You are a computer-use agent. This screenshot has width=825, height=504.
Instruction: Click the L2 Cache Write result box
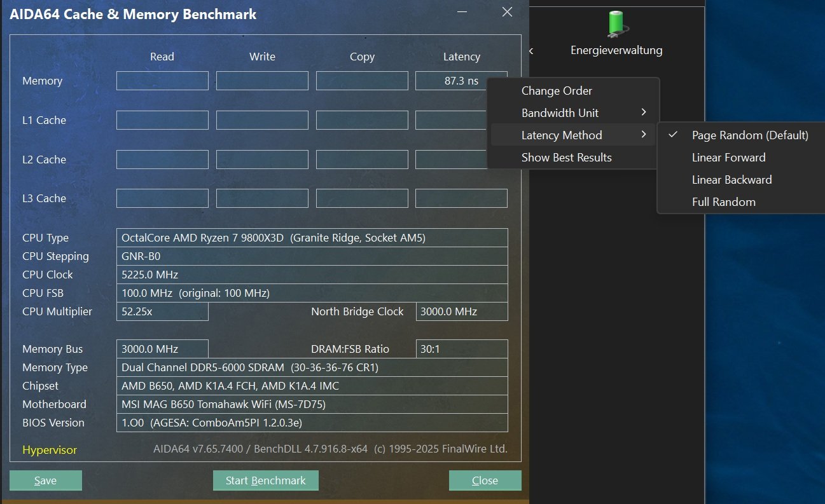tap(262, 160)
